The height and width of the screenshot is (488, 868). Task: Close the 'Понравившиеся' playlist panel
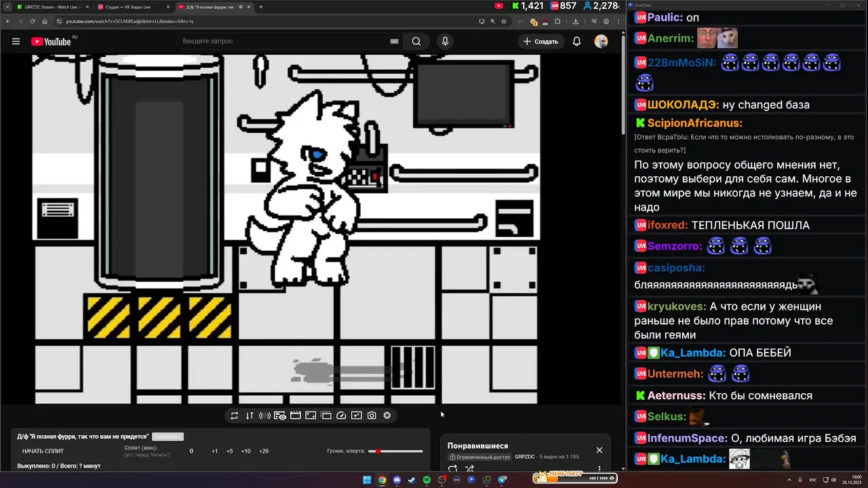pyautogui.click(x=599, y=450)
